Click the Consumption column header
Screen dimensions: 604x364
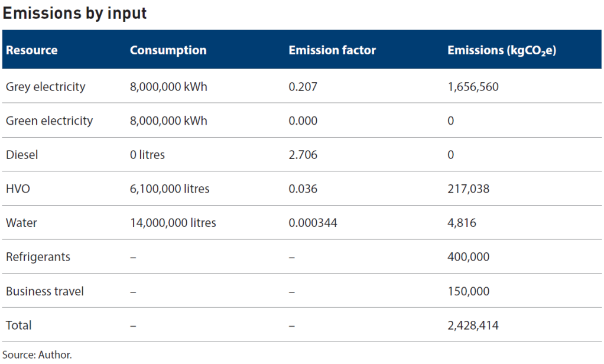[168, 50]
